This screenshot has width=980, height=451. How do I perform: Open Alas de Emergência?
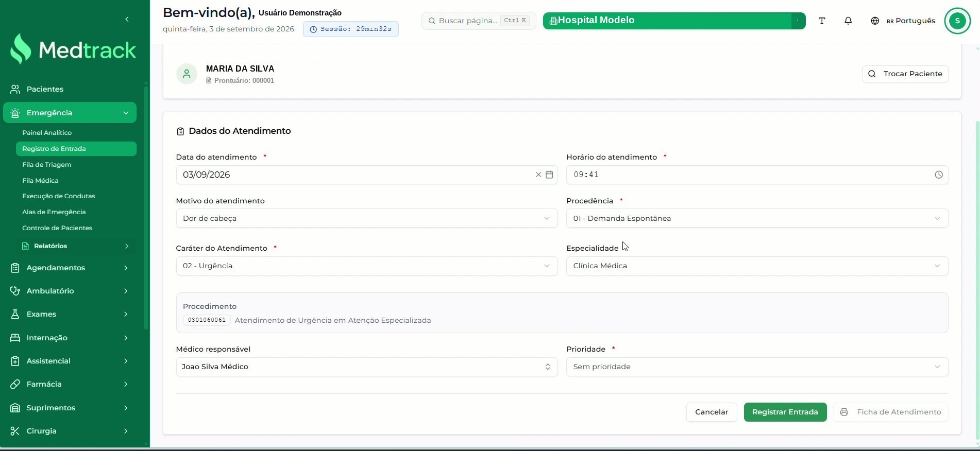[x=54, y=212]
